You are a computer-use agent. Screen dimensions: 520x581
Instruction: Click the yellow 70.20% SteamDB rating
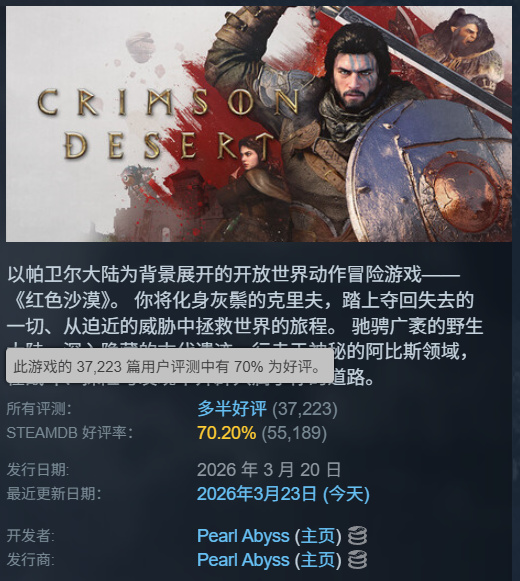coord(226,432)
